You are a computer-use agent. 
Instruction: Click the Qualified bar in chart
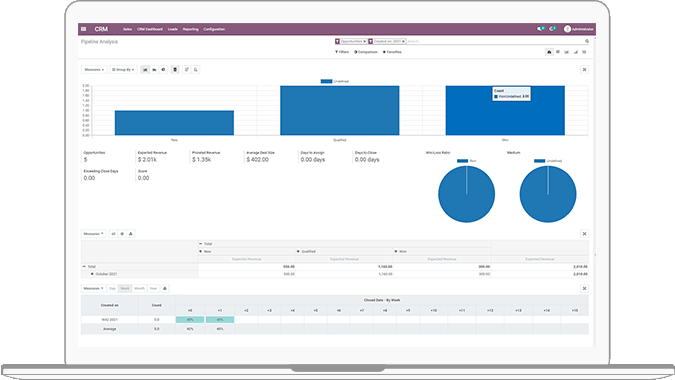(340, 110)
